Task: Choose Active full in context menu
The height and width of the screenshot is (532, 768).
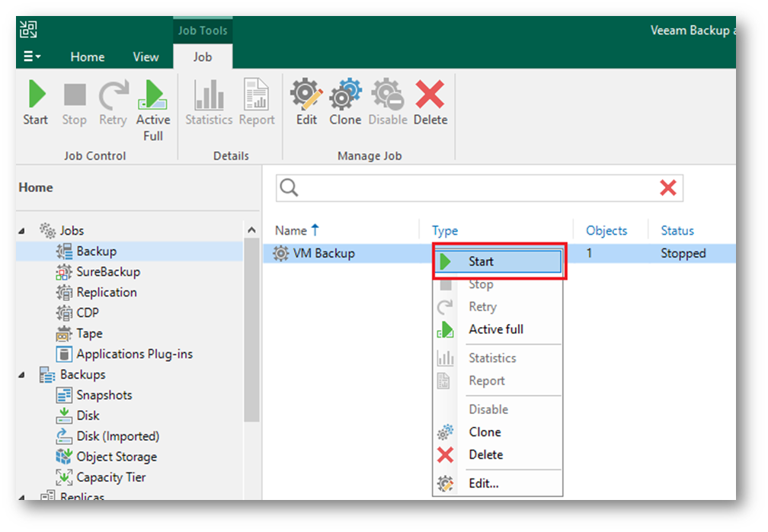Action: (x=495, y=330)
